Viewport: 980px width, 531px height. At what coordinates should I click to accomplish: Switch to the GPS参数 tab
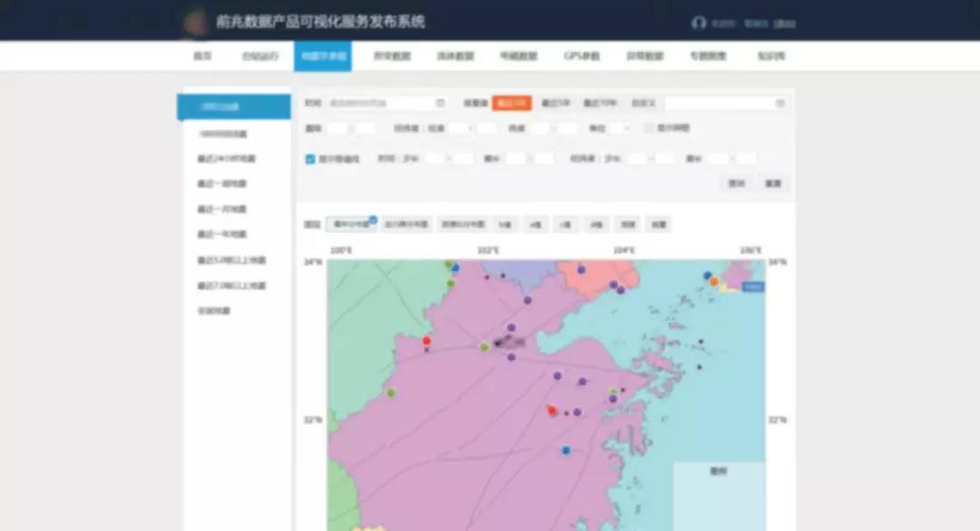[582, 56]
